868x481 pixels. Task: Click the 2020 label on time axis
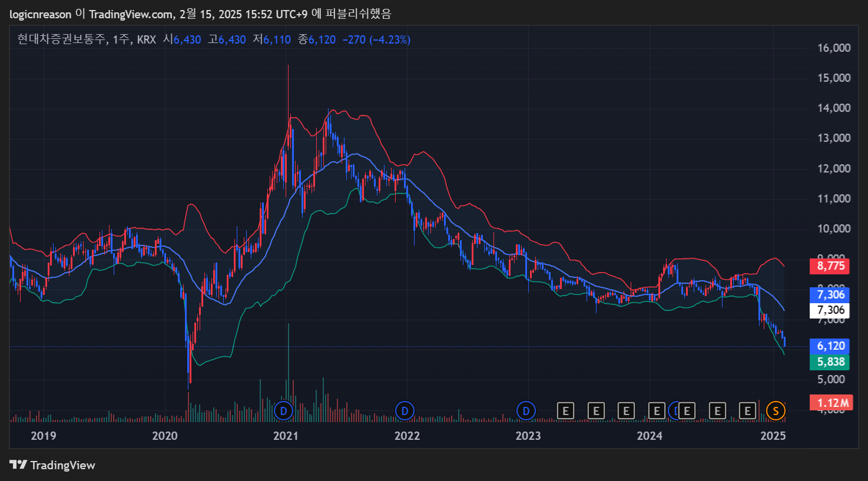pos(165,436)
